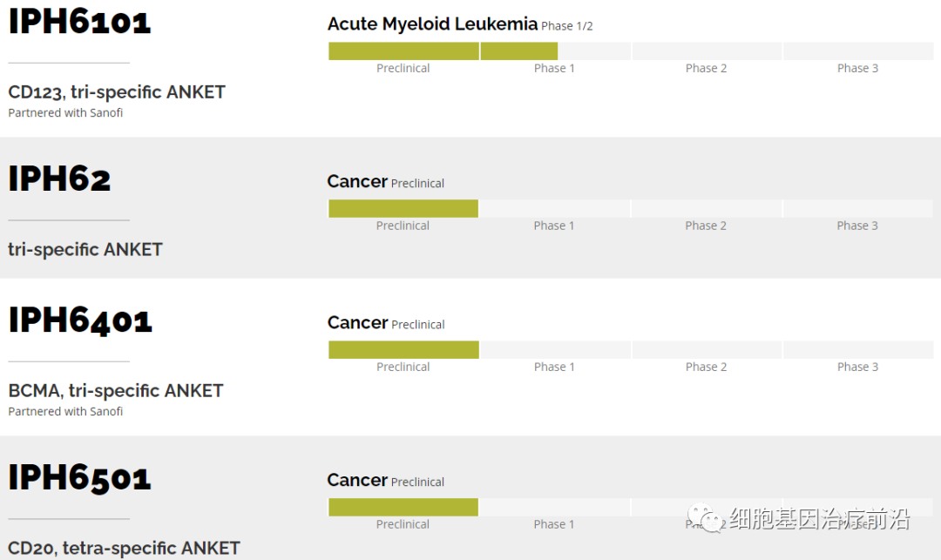Select Phase 1 label in IPH6401 row
Screen dimensions: 941x560
pos(554,367)
